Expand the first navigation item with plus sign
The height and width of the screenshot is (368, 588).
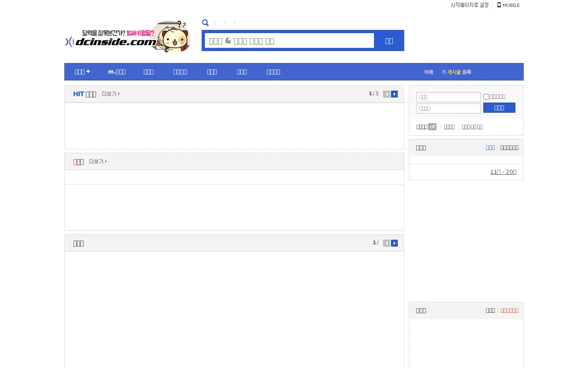(x=82, y=72)
